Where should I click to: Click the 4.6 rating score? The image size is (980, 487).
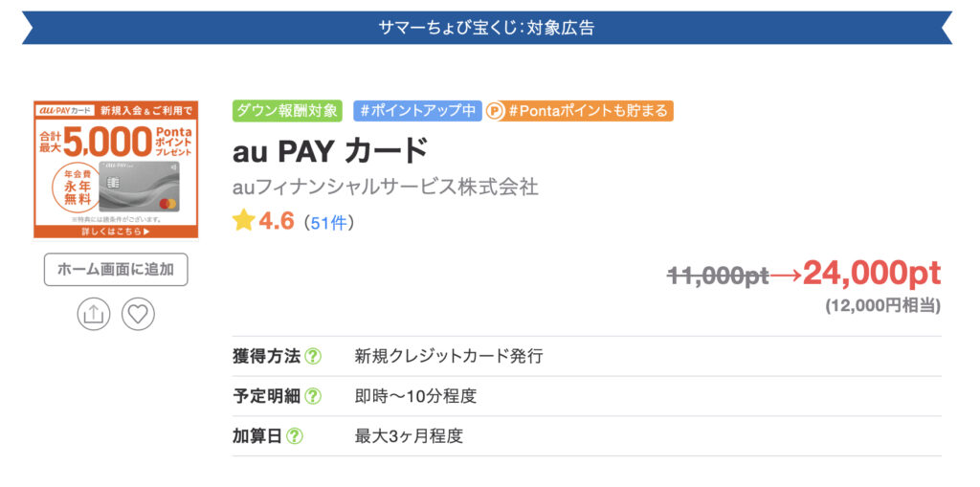click(277, 221)
